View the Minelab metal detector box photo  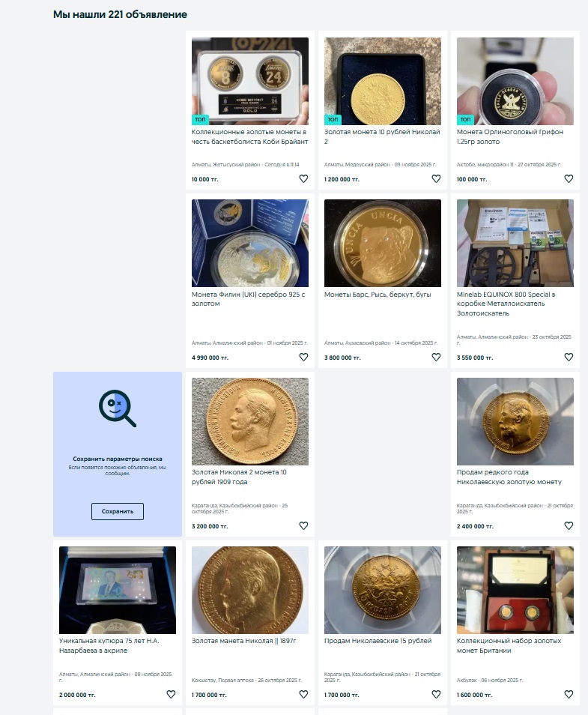(x=515, y=243)
